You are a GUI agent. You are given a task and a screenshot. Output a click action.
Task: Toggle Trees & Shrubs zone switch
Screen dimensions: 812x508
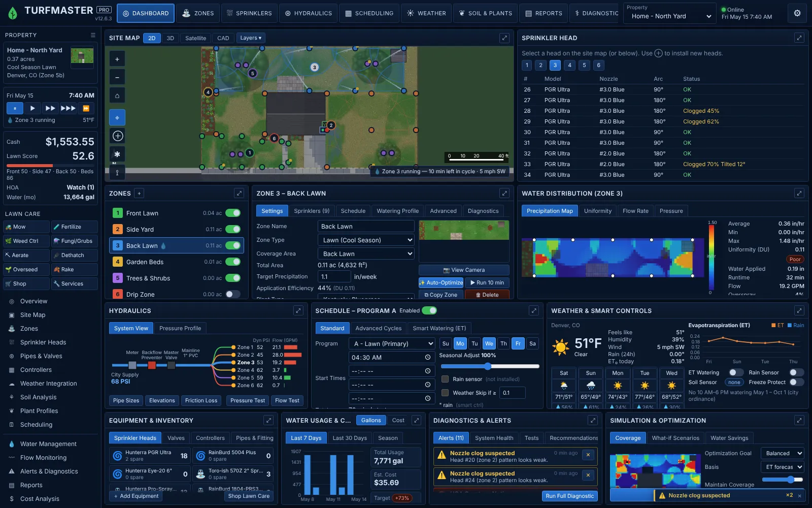pos(233,278)
